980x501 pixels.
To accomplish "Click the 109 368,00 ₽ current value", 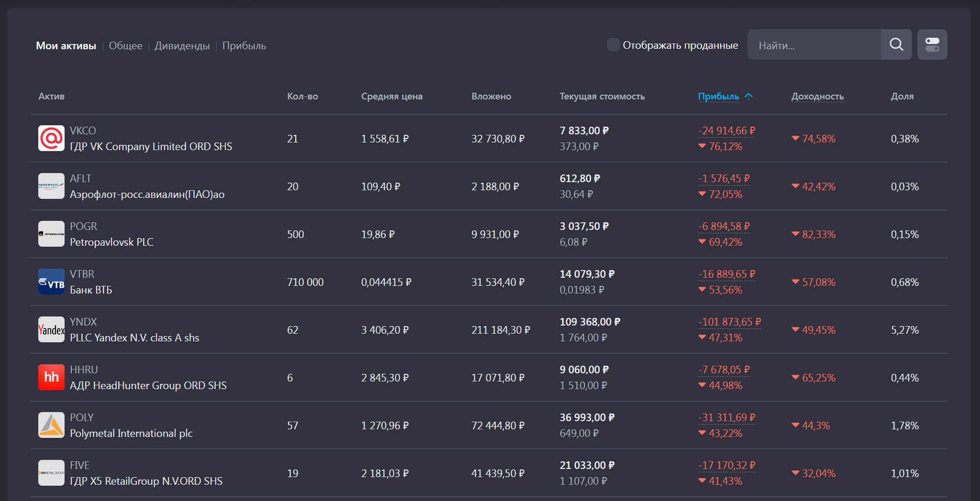I will (590, 322).
